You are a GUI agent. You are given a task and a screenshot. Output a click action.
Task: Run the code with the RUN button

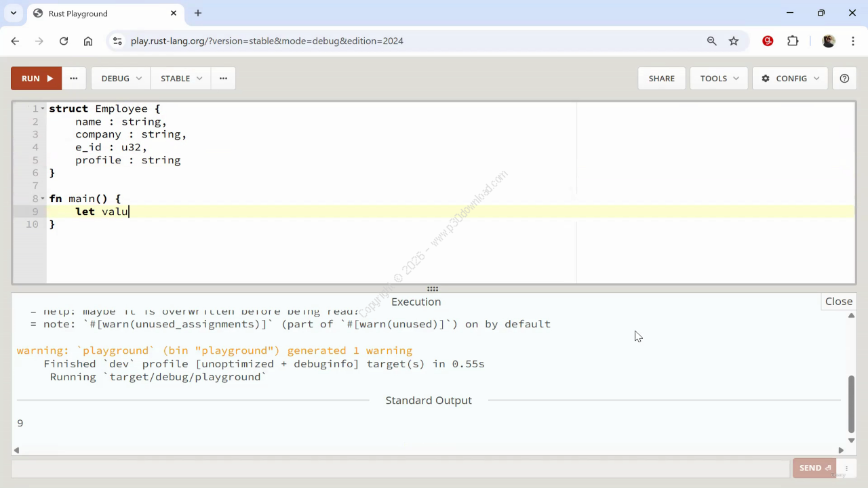(x=36, y=79)
